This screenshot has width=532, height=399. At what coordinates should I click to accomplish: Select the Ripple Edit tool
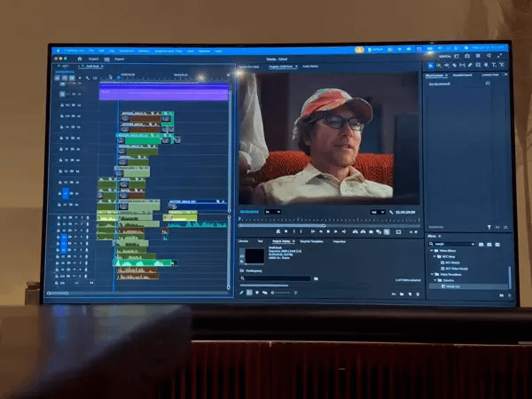click(447, 65)
